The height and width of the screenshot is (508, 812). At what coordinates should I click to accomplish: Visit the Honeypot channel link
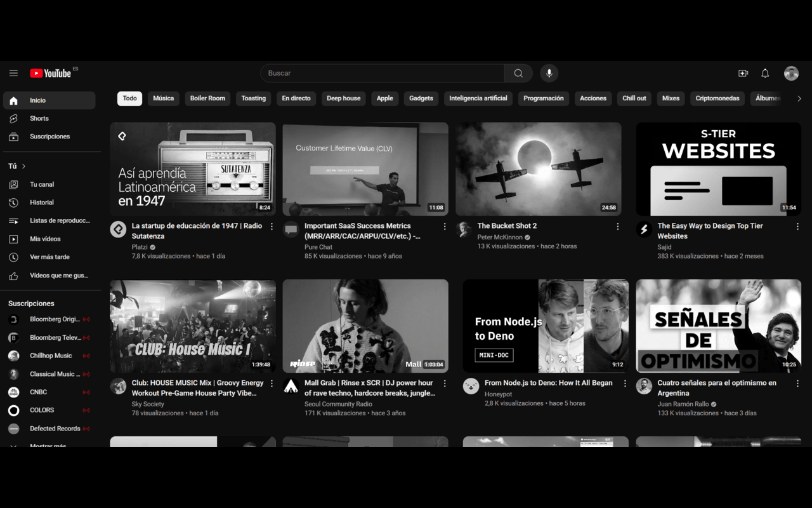click(x=498, y=393)
